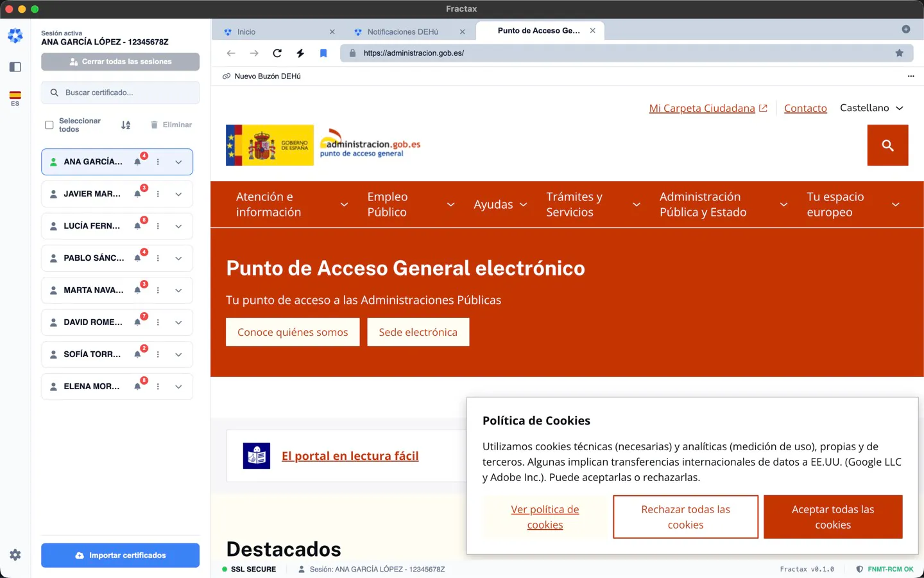Click the Fractax logo icon in sidebar
Screen dimensions: 924x578
[15, 36]
